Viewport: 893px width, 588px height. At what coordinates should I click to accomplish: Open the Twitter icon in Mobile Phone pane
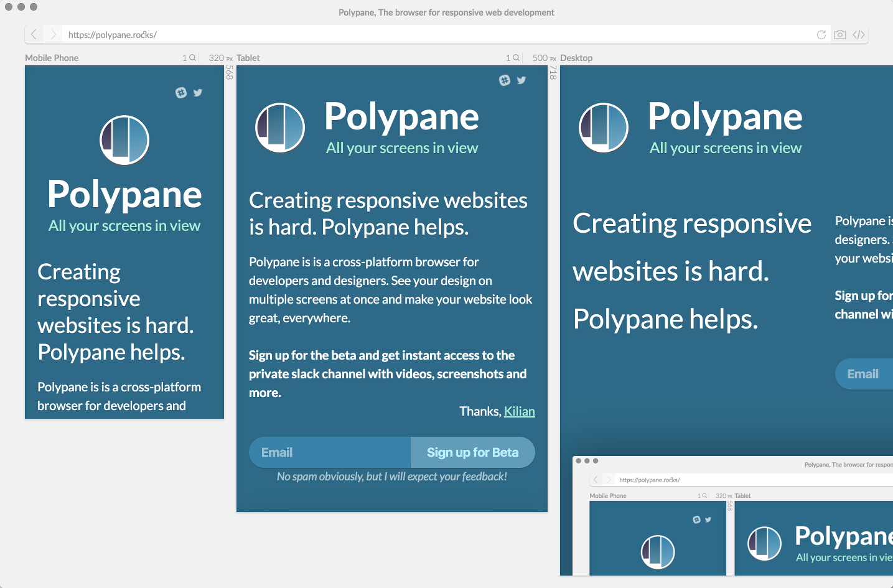click(x=198, y=93)
